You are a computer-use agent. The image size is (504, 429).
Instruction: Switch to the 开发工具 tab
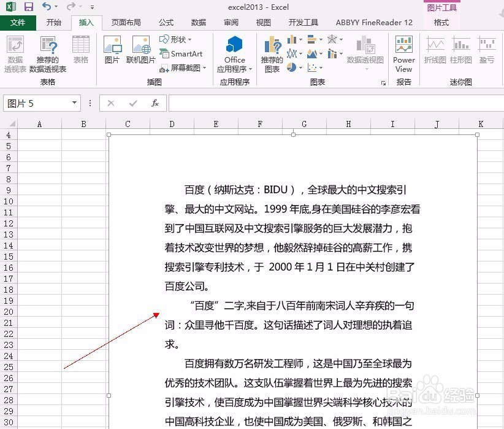(303, 23)
